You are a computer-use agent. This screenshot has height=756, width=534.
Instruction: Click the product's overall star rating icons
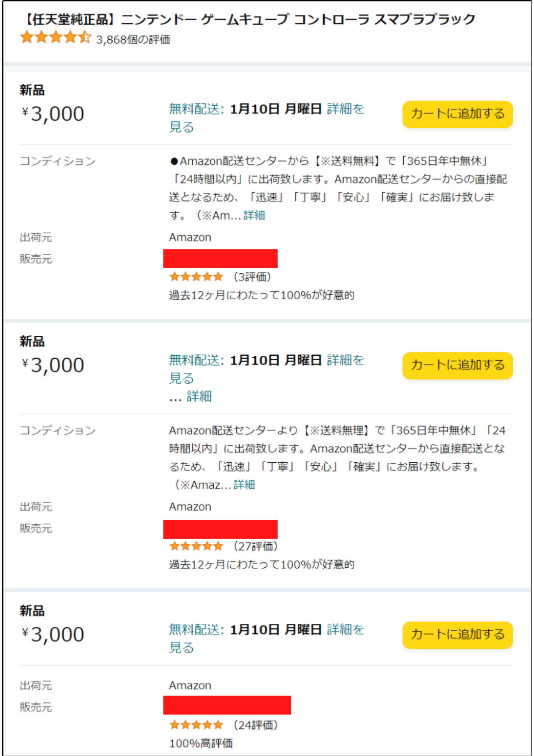point(56,38)
